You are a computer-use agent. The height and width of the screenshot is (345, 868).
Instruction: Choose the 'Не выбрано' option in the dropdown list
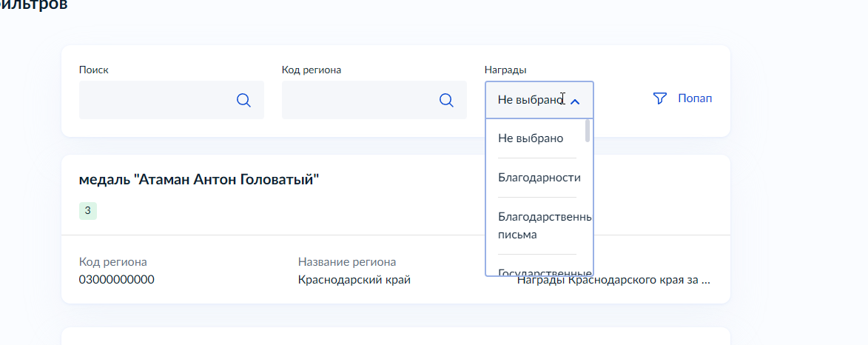(x=531, y=138)
